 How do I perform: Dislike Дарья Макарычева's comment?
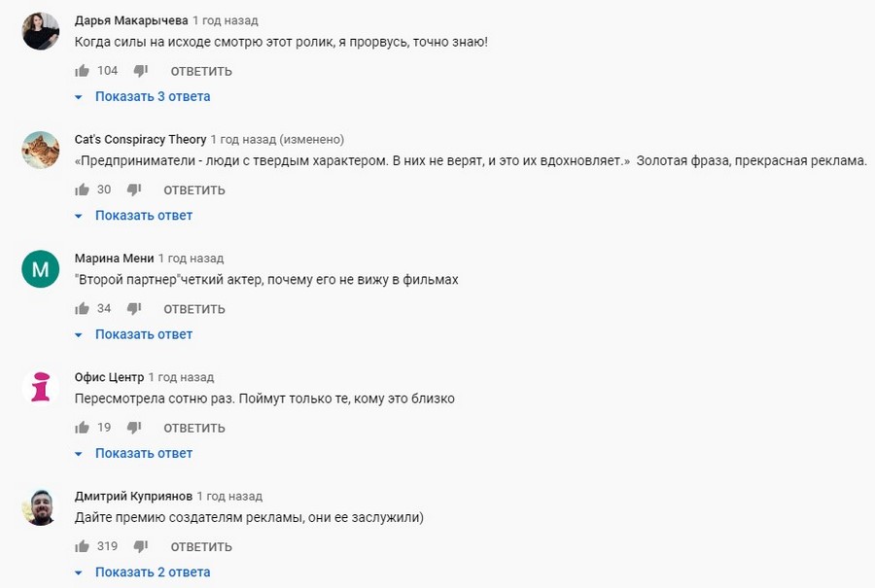pos(140,70)
